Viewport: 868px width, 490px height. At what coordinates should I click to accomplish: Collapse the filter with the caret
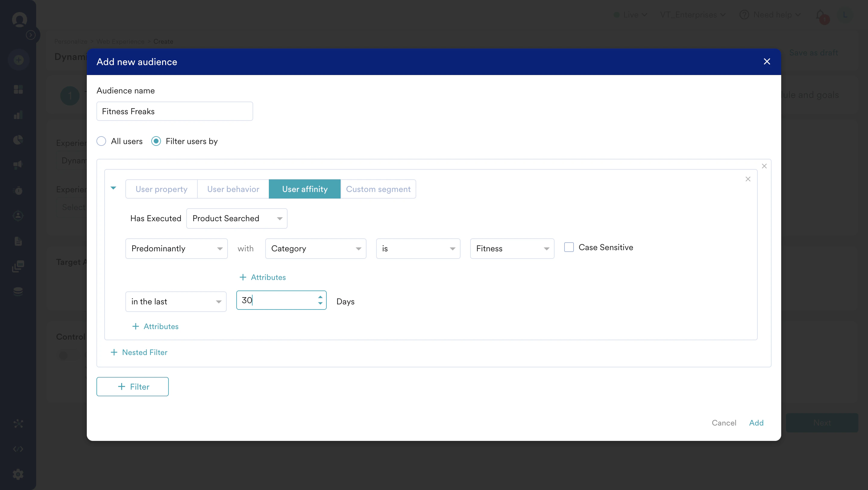click(113, 188)
